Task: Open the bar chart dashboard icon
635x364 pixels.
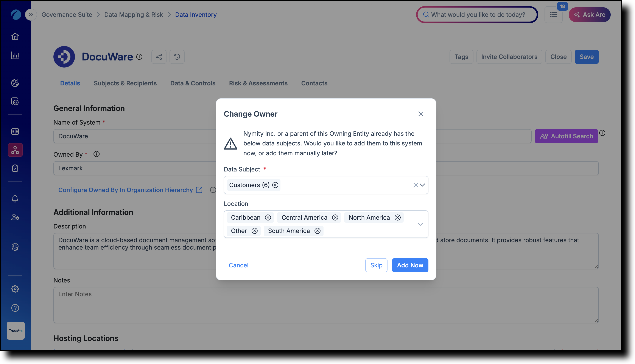Action: pyautogui.click(x=15, y=56)
